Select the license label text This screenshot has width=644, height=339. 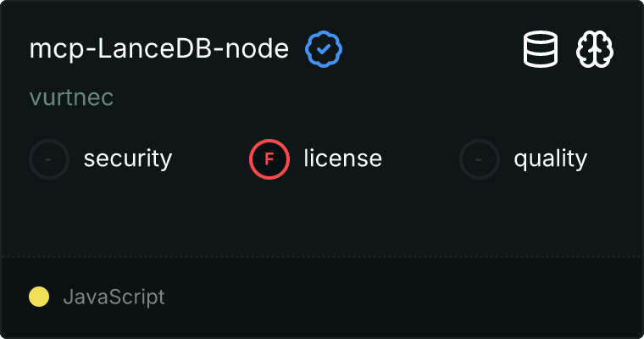click(x=342, y=158)
